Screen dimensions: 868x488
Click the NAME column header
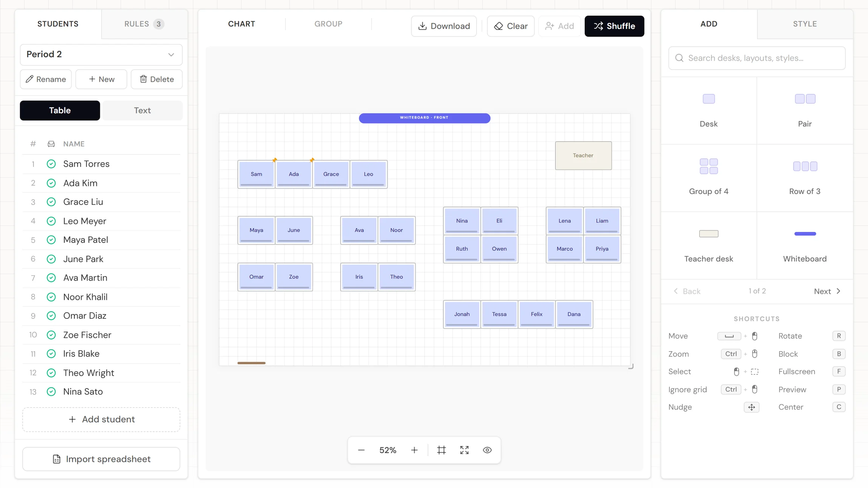pyautogui.click(x=74, y=144)
